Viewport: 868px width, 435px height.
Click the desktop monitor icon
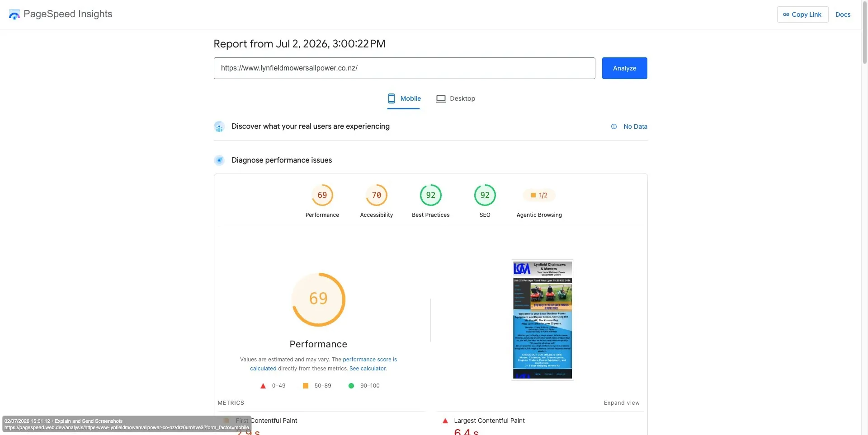click(441, 98)
